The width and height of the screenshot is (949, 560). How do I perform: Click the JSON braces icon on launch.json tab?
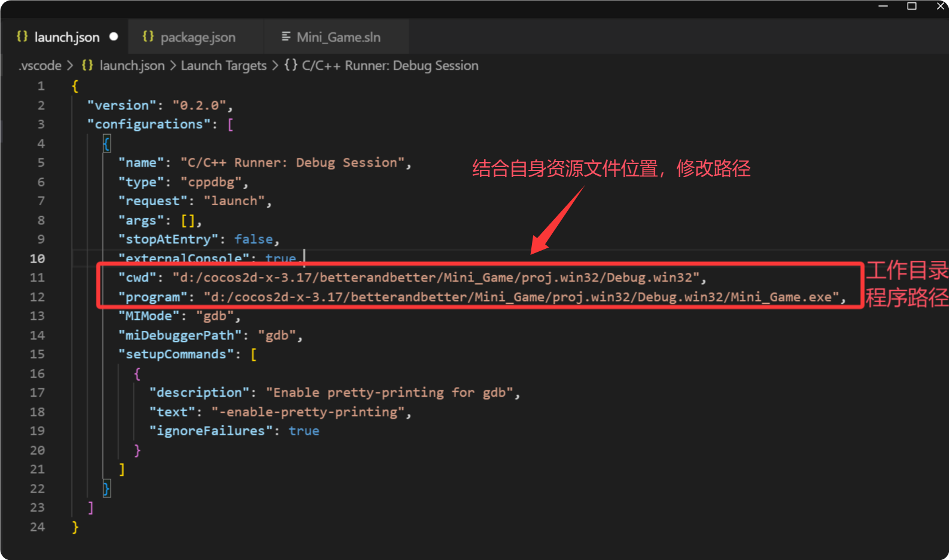[22, 36]
